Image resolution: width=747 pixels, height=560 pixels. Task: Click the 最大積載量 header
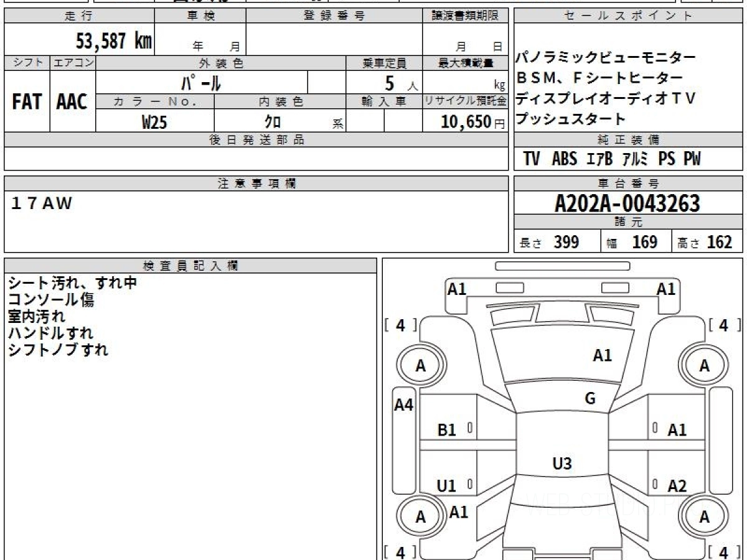click(x=466, y=63)
